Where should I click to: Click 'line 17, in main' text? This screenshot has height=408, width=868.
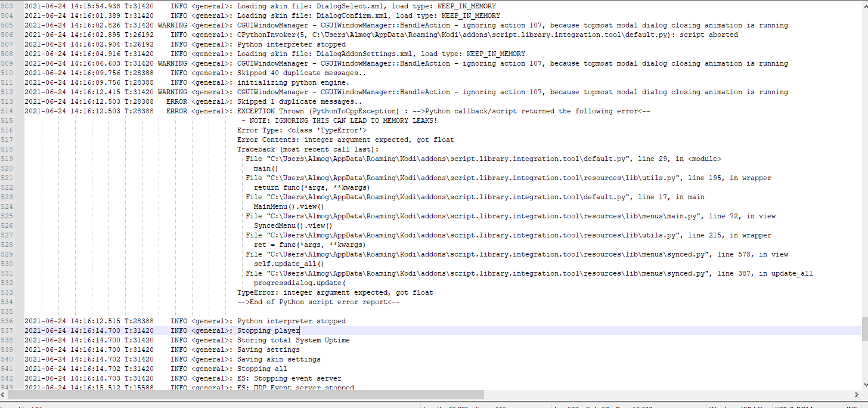tap(671, 197)
